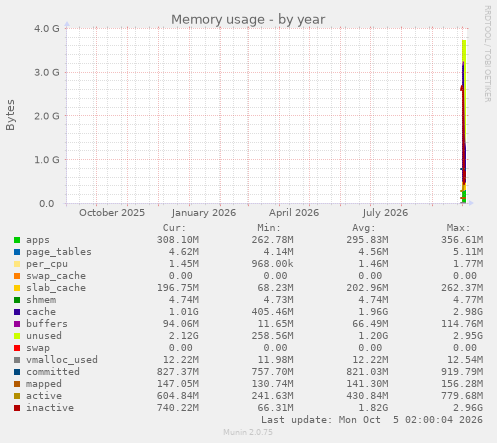Click the 'Cur:' column header

click(174, 228)
